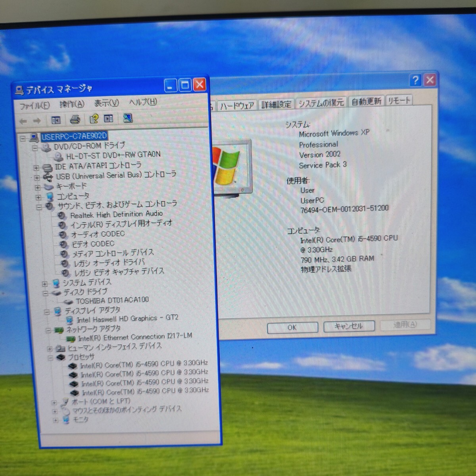Click the Intel Ethernet I217-LM adapter icon
476x476 pixels.
[x=71, y=338]
